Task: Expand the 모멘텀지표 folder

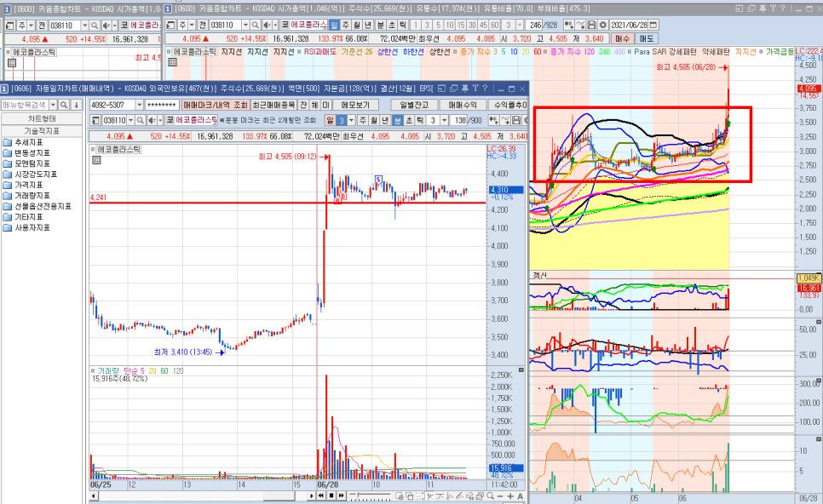Action: (26, 163)
